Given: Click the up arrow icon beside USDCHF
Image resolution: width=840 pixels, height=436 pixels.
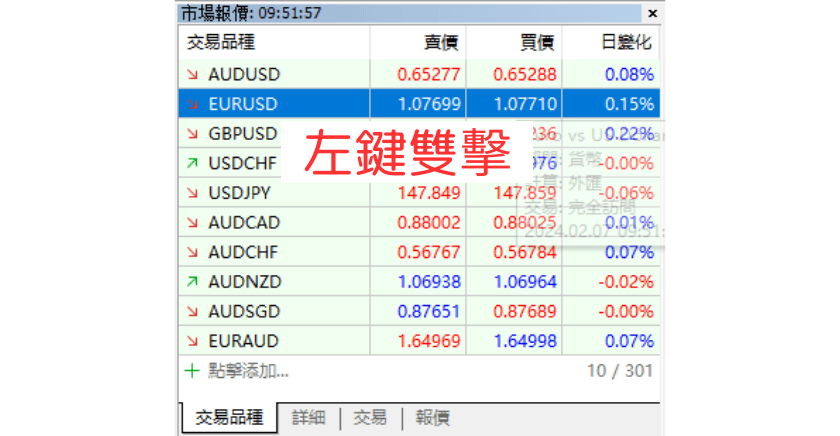Looking at the screenshot, I should (192, 163).
